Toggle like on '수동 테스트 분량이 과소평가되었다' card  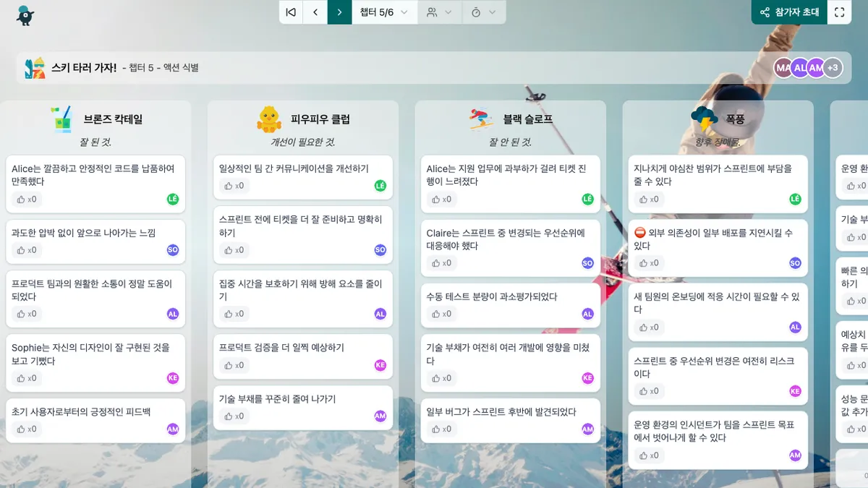pyautogui.click(x=442, y=314)
